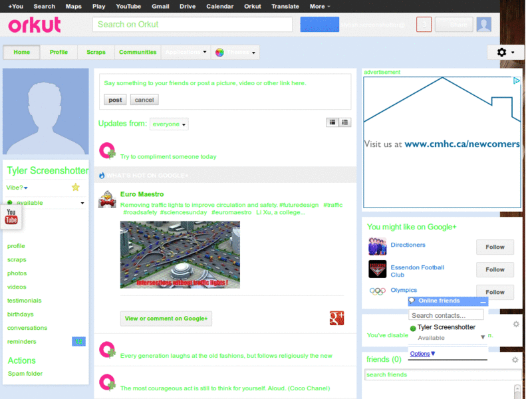The width and height of the screenshot is (532, 399).
Task: Switch to the compact list view
Action: coord(332,122)
